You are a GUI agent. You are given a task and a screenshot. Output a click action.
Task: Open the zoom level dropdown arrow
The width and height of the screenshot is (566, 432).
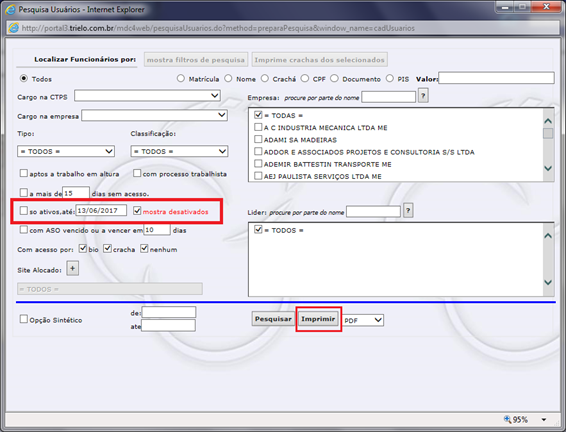point(544,420)
